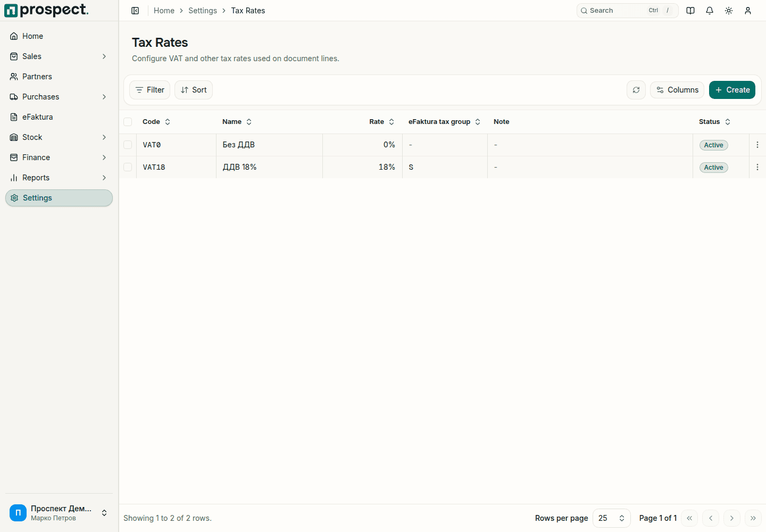Open rows per page dropdown
The height and width of the screenshot is (532, 766).
(x=612, y=518)
